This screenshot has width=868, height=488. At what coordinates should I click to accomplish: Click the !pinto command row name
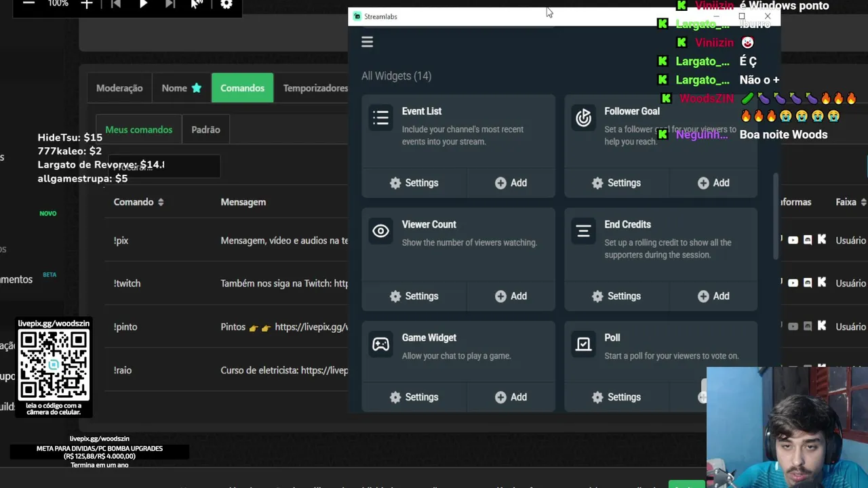[125, 327]
